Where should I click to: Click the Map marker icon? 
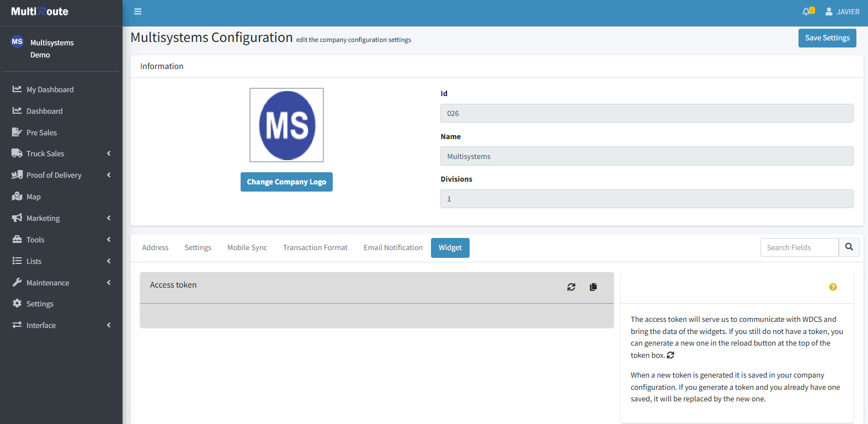(17, 197)
